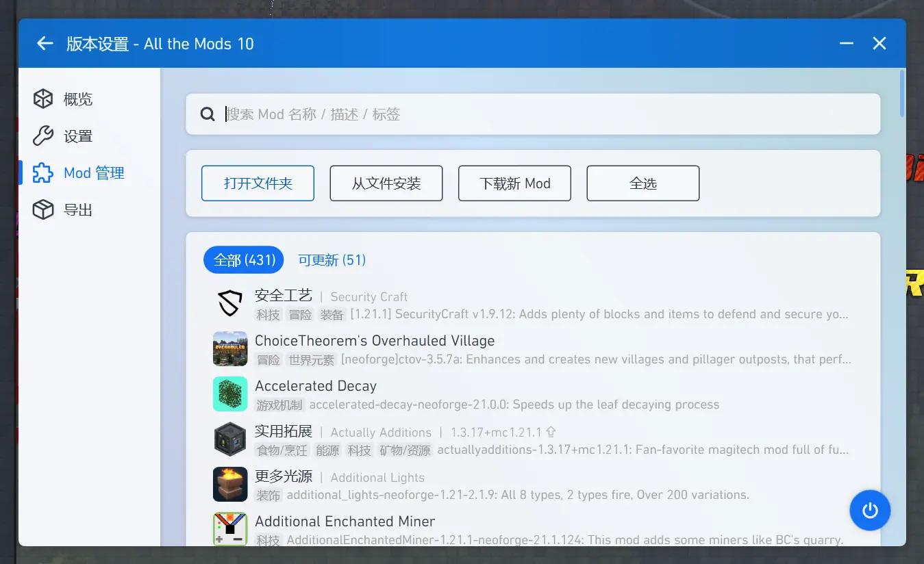Click the Additional Lights torch icon
Image resolution: width=924 pixels, height=564 pixels.
point(230,485)
